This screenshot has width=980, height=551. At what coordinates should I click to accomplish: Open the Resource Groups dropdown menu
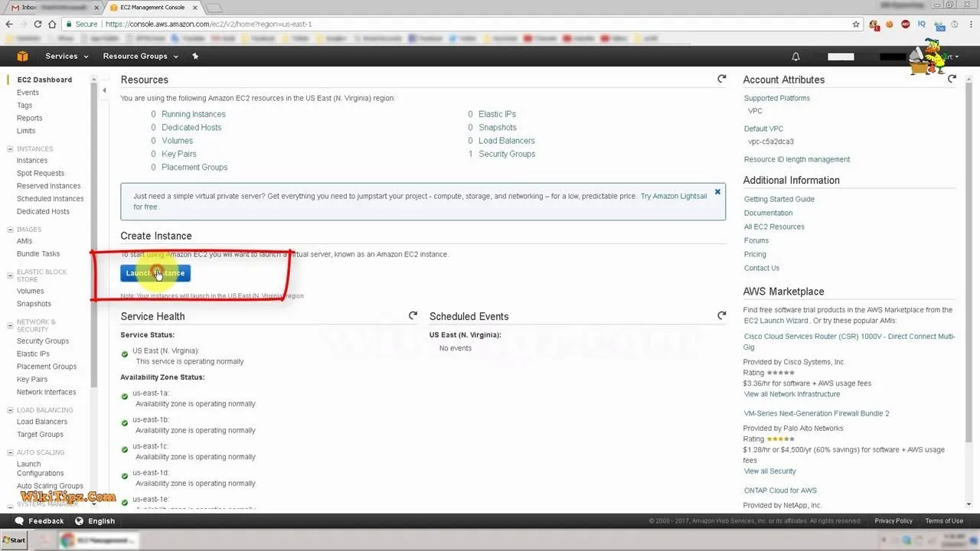tap(141, 56)
